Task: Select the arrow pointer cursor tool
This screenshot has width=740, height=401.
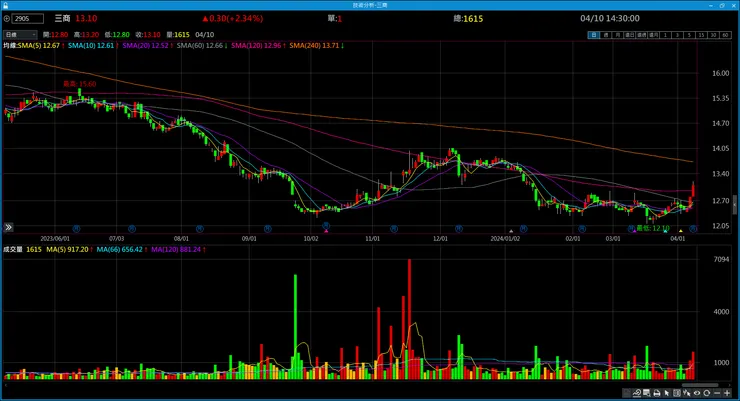Action: (x=667, y=393)
